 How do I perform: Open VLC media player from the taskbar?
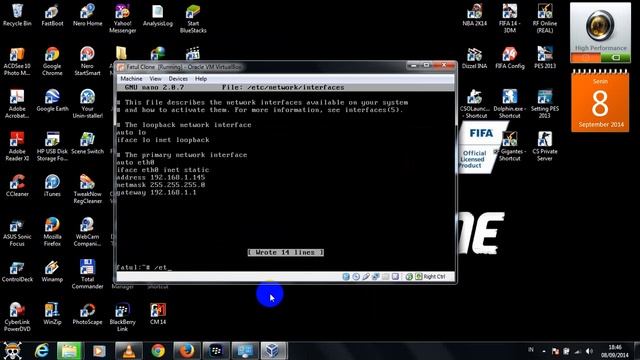(129, 351)
